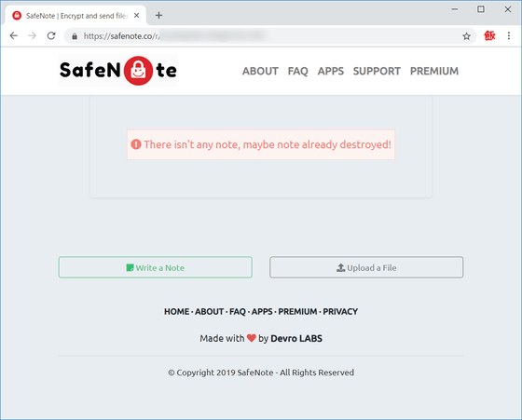The height and width of the screenshot is (420, 522).
Task: Click the Upload a File button
Action: pyautogui.click(x=366, y=267)
